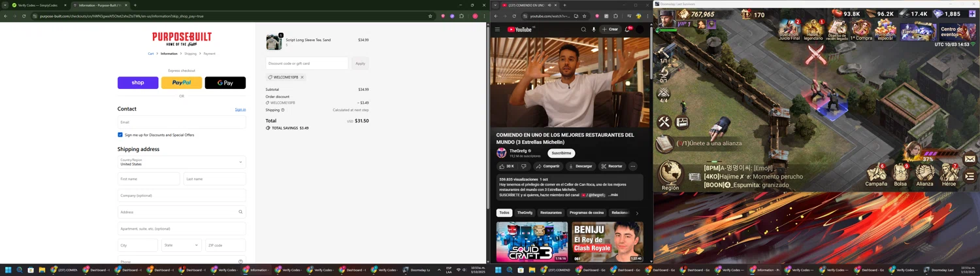Open the monitor panel icon beside build tools
This screenshot has height=276, width=980.
(682, 122)
